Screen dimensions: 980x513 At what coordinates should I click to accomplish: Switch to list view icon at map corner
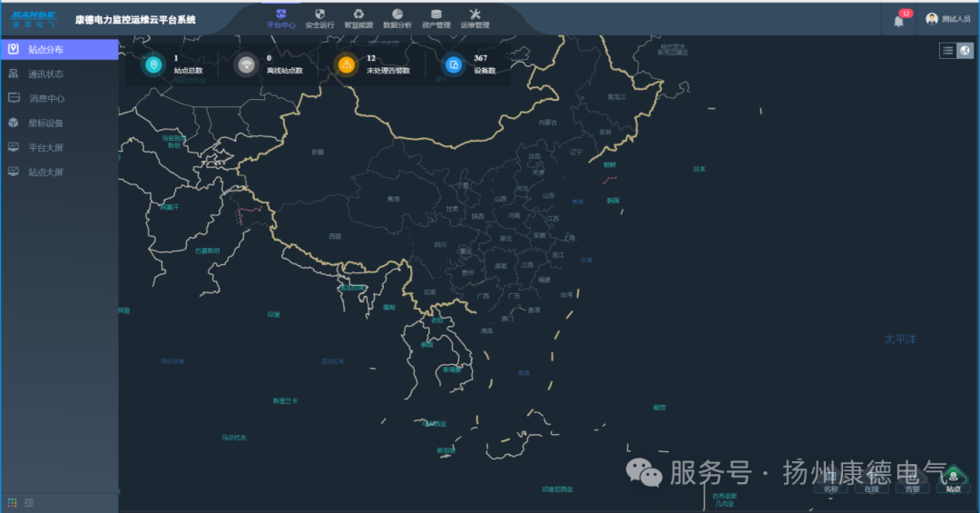tap(948, 51)
